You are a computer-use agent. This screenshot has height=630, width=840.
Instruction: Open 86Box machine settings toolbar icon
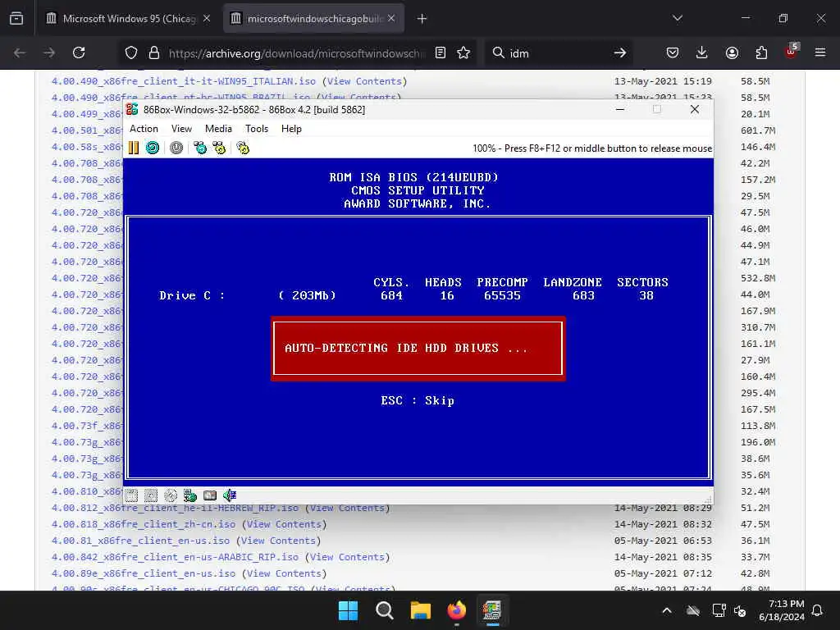click(243, 148)
